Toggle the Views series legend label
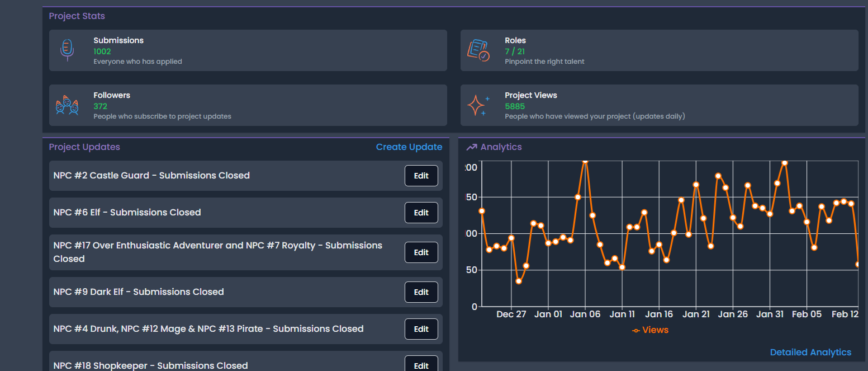Screen dimensions: 868x371 pyautogui.click(x=655, y=330)
